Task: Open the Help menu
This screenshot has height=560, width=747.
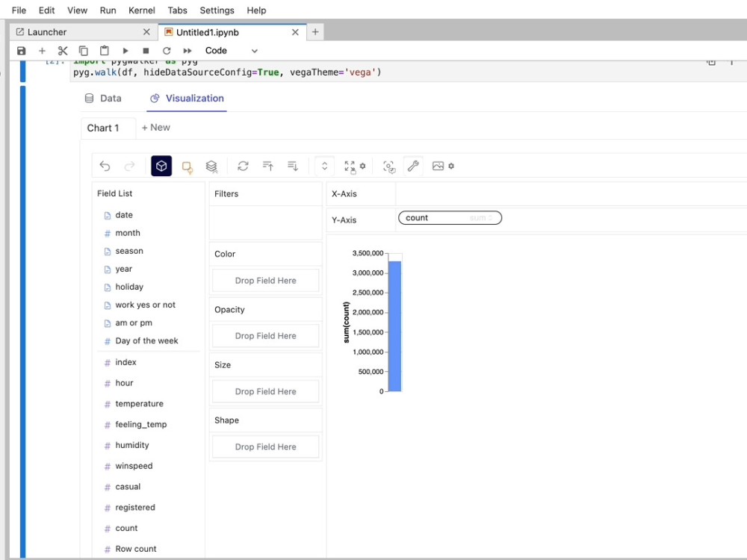Action: 256,10
